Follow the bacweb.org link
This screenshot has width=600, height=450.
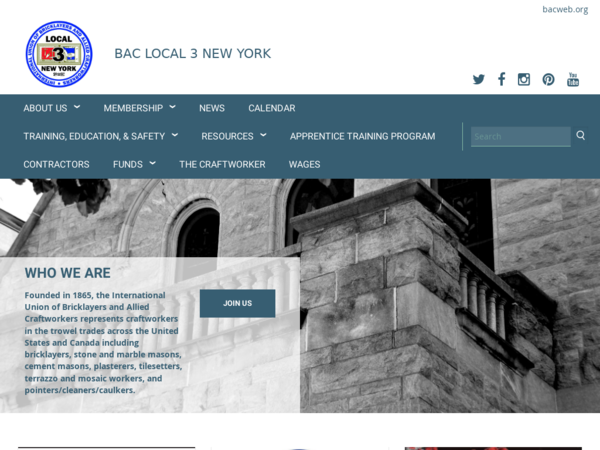(x=565, y=10)
